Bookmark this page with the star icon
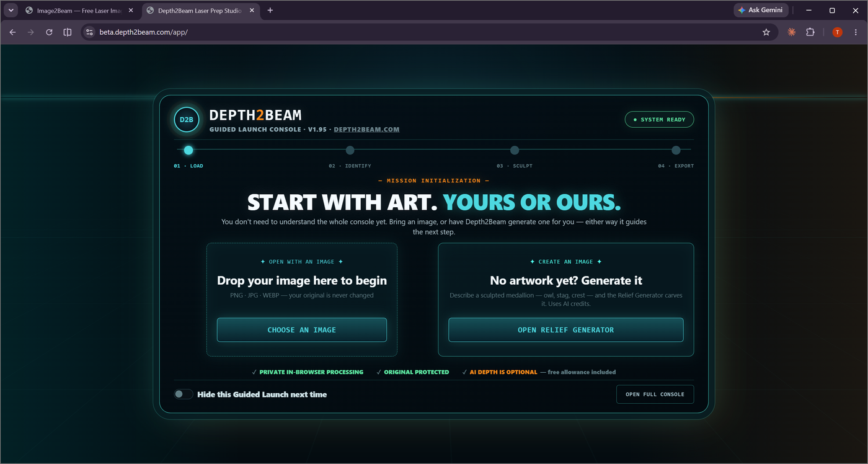The height and width of the screenshot is (464, 868). [766, 32]
